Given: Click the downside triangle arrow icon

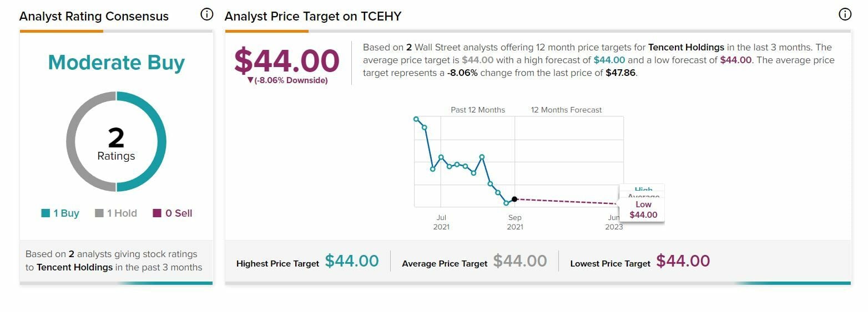Looking at the screenshot, I should 250,81.
